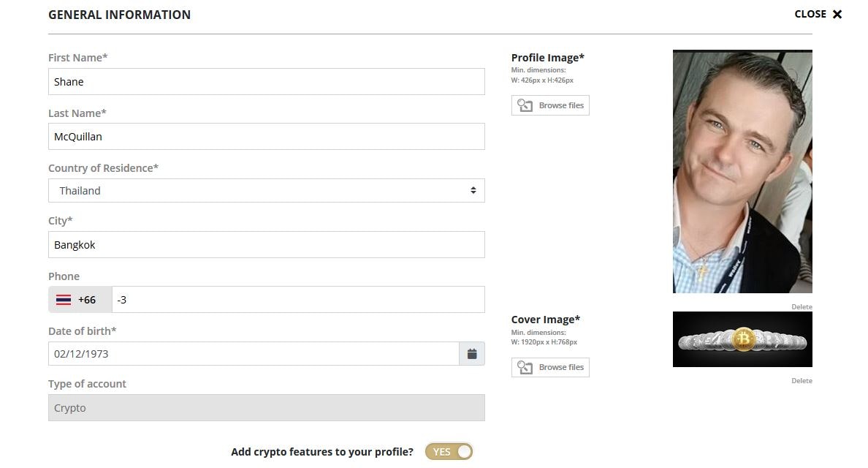This screenshot has width=868, height=468.
Task: Delete the cover image
Action: (x=802, y=381)
